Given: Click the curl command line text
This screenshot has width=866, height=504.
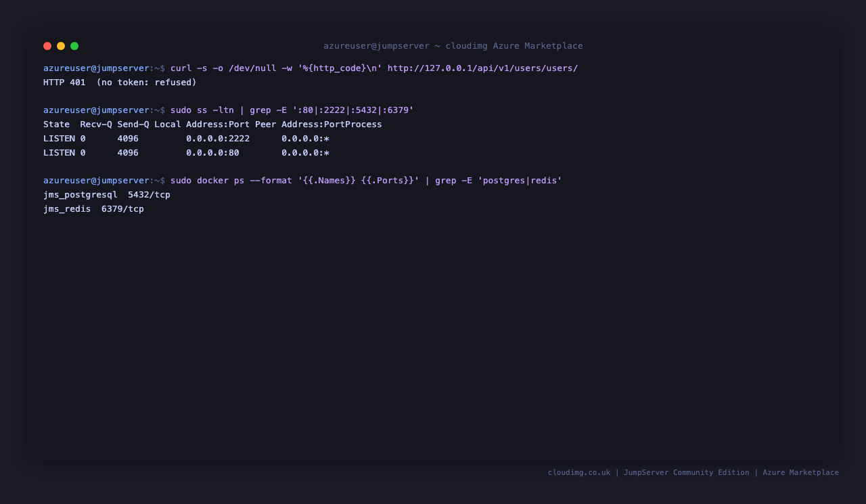Looking at the screenshot, I should 374,68.
